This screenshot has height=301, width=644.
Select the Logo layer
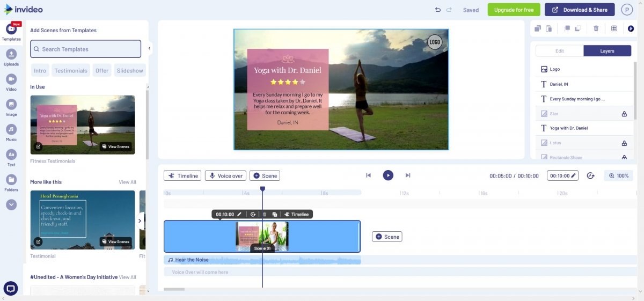[x=584, y=69]
